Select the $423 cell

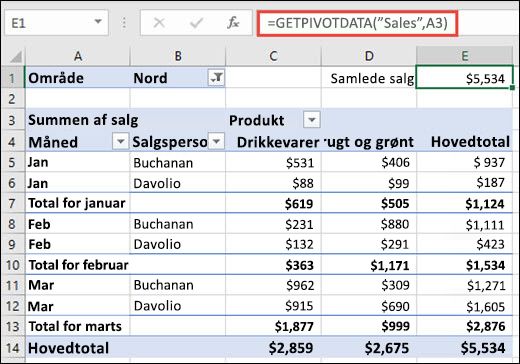tap(464, 244)
